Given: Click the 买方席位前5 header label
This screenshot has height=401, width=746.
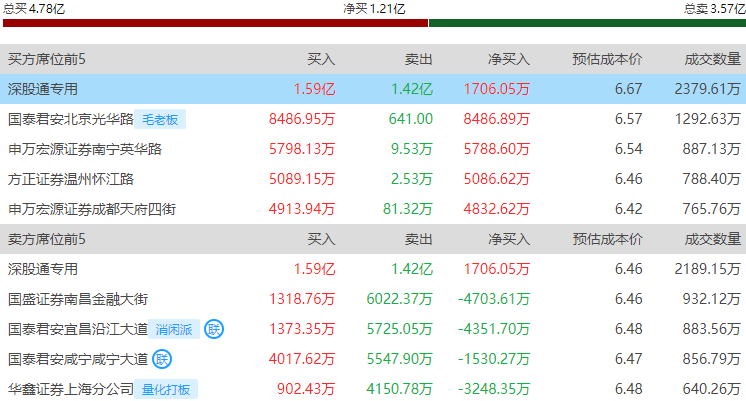Looking at the screenshot, I should point(47,59).
